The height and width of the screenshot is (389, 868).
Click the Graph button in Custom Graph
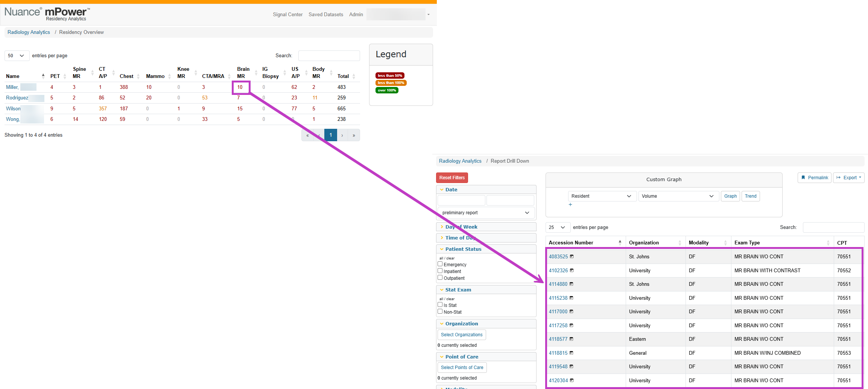coord(730,196)
